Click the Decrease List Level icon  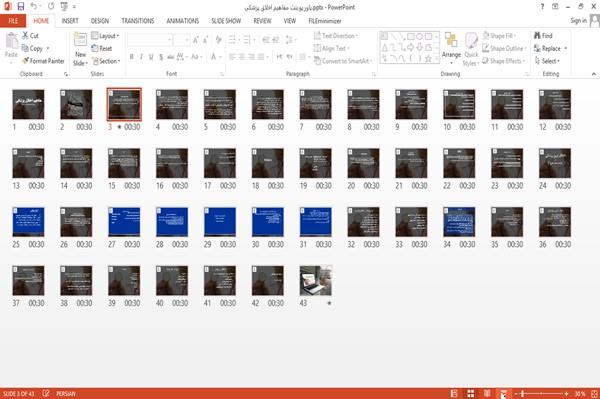click(266, 40)
